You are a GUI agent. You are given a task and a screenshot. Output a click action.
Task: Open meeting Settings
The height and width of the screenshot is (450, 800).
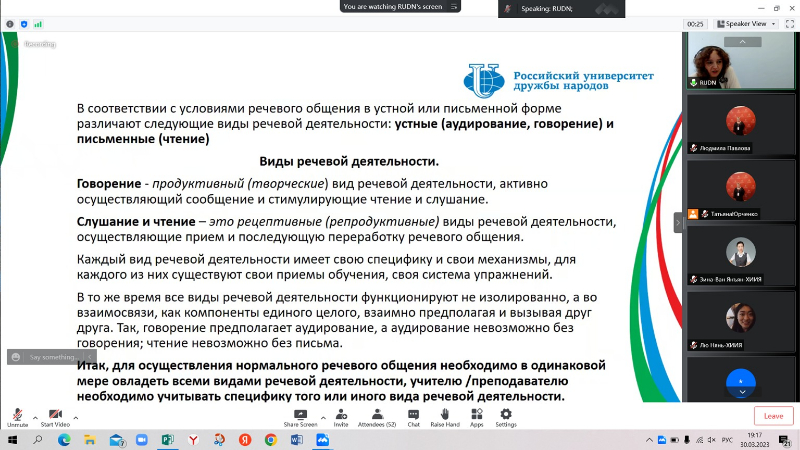(506, 415)
